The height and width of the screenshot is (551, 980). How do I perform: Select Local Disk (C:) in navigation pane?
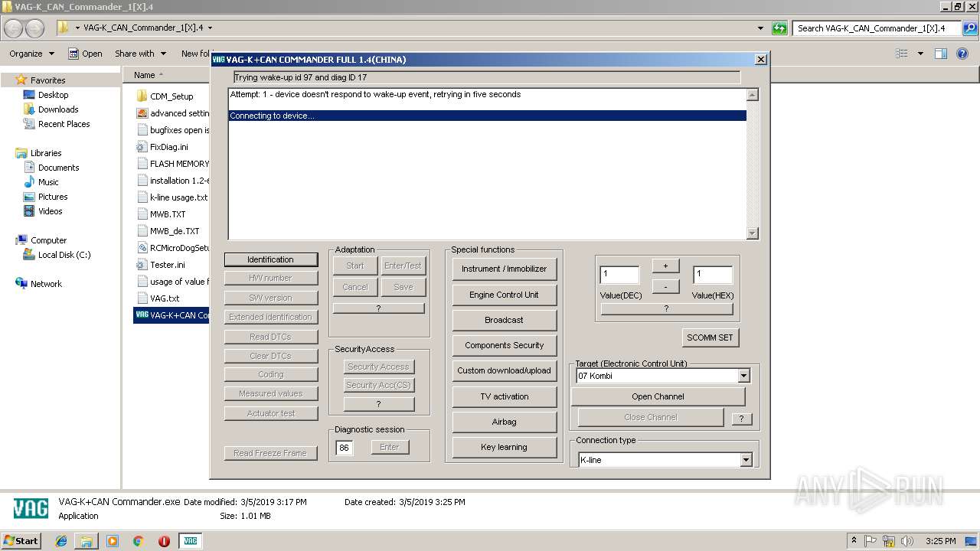(x=64, y=255)
